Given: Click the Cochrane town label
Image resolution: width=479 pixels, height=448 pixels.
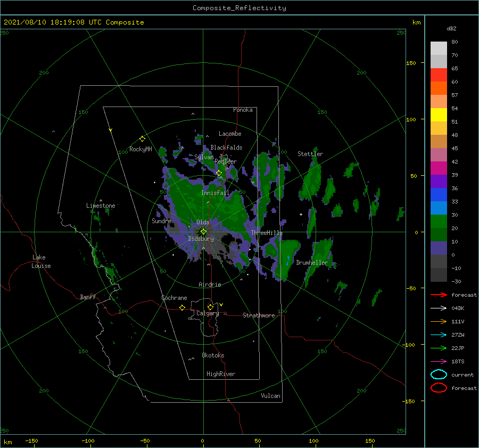Looking at the screenshot, I should click(x=174, y=298).
